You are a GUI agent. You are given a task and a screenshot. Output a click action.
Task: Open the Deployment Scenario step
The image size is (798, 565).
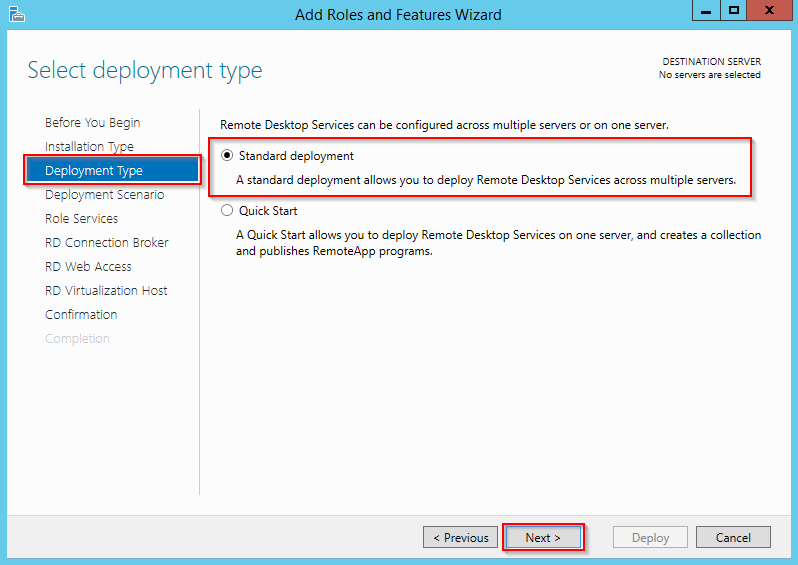pos(104,195)
